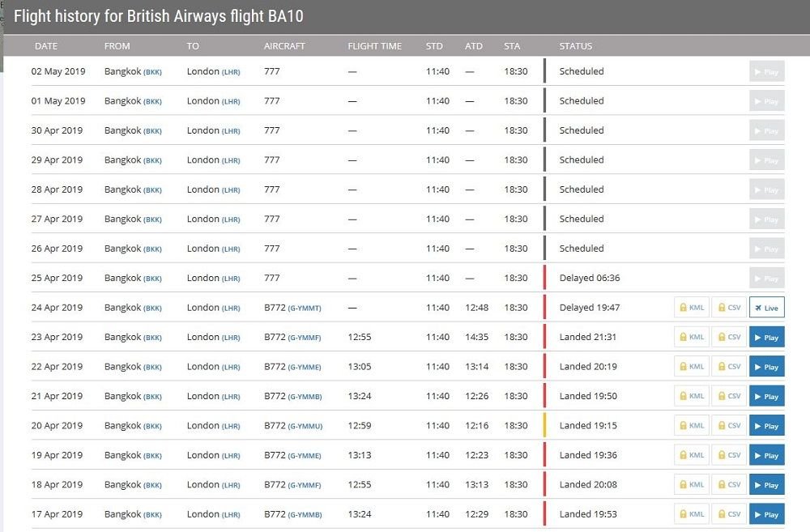Download KML for 22 Apr 2019 flight

[x=691, y=366]
